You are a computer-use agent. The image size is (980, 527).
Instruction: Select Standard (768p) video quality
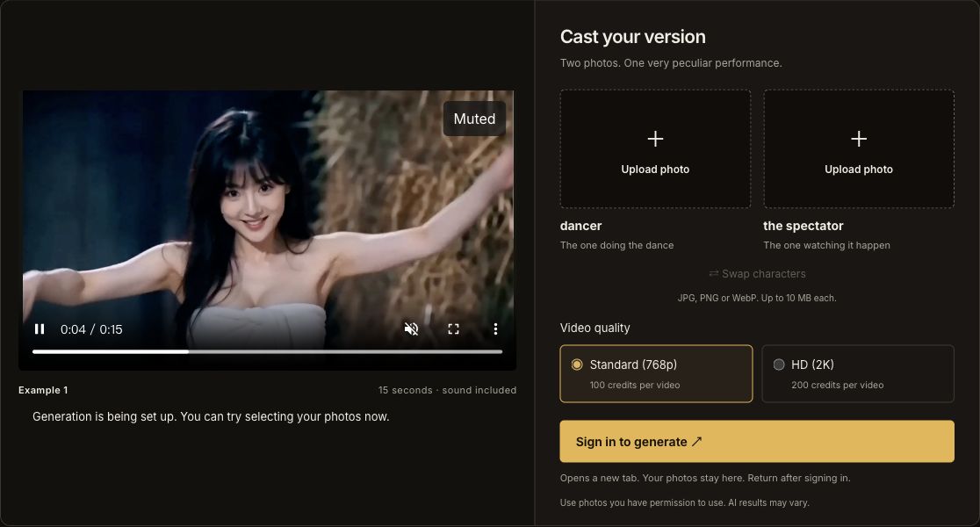pyautogui.click(x=656, y=373)
